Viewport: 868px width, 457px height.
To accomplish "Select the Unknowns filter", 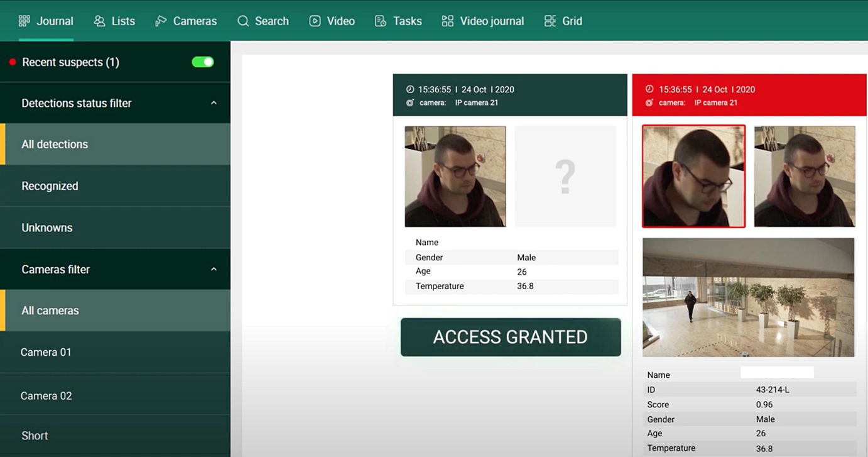I will click(x=115, y=228).
